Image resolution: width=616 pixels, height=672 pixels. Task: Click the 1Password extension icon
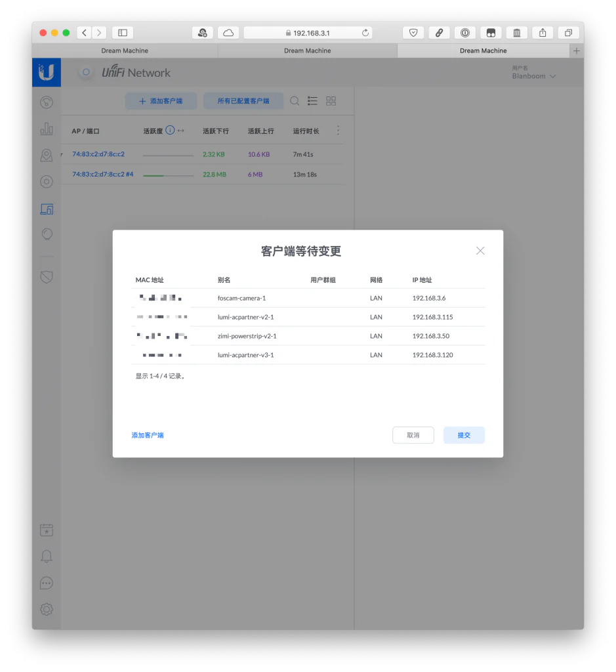click(x=464, y=33)
